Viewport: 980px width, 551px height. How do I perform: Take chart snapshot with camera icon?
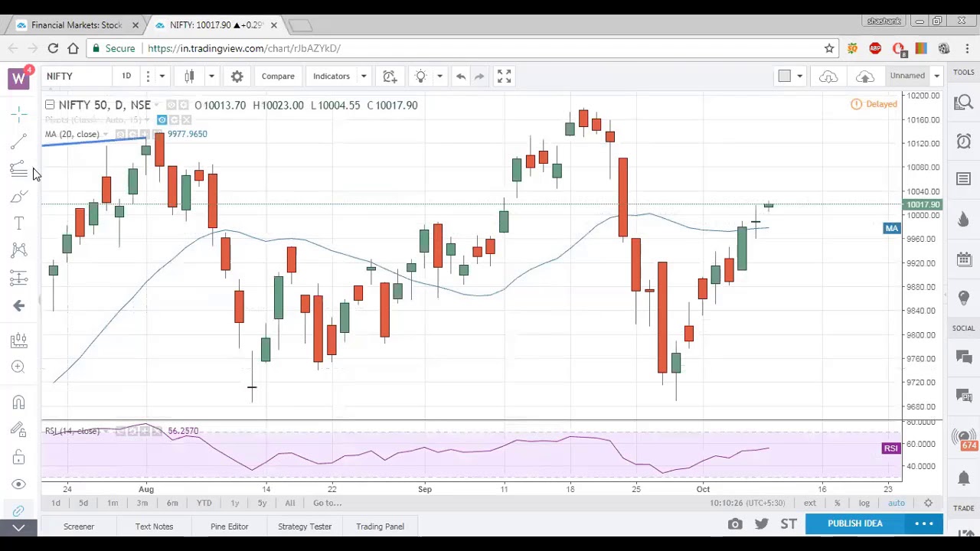pos(735,524)
